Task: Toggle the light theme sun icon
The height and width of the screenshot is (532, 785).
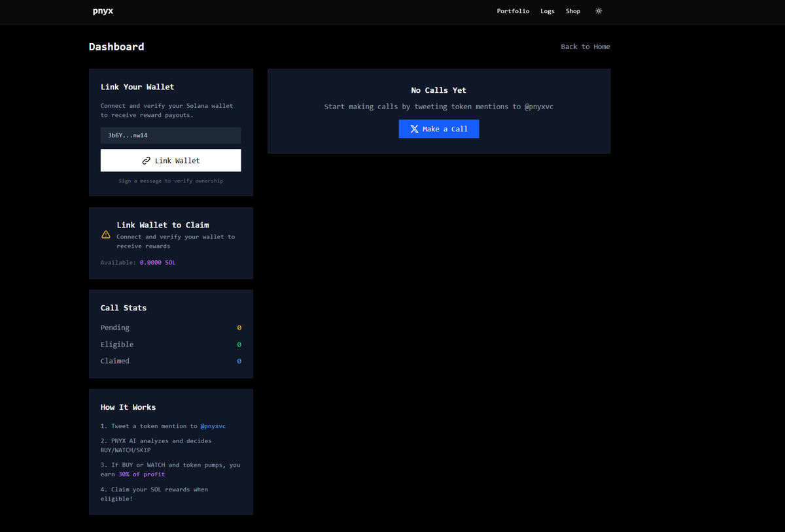Action: (x=599, y=11)
